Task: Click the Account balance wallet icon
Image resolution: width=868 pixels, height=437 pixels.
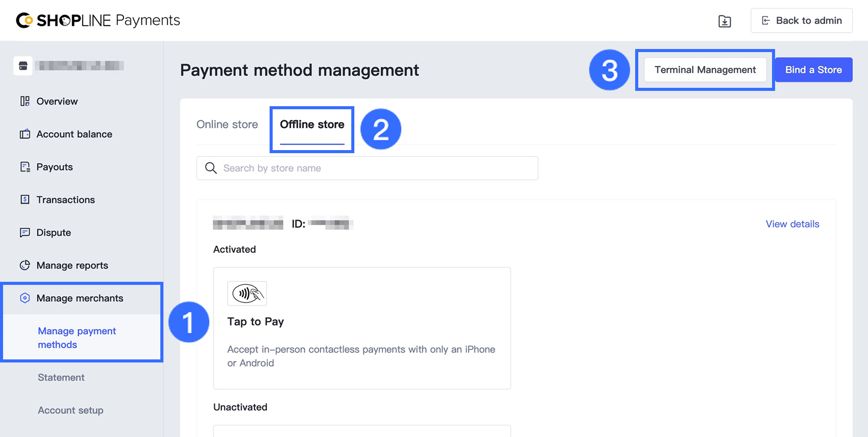Action: (x=25, y=134)
